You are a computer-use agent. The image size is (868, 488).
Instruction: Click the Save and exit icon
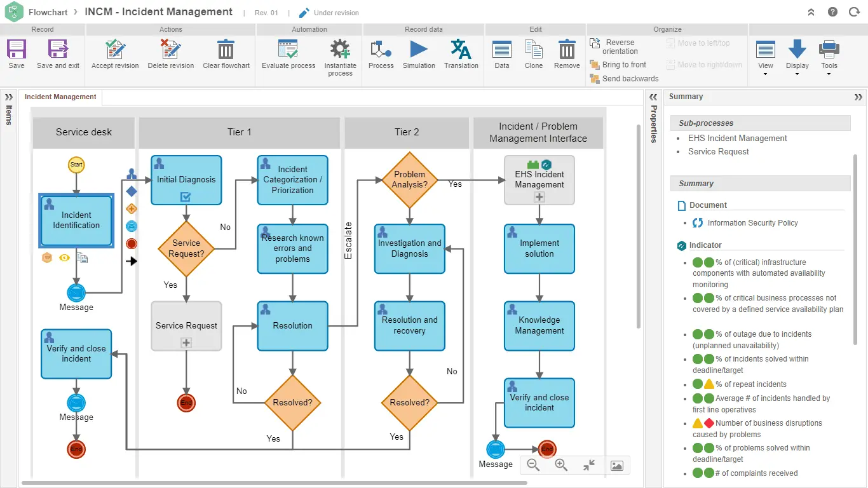point(58,50)
